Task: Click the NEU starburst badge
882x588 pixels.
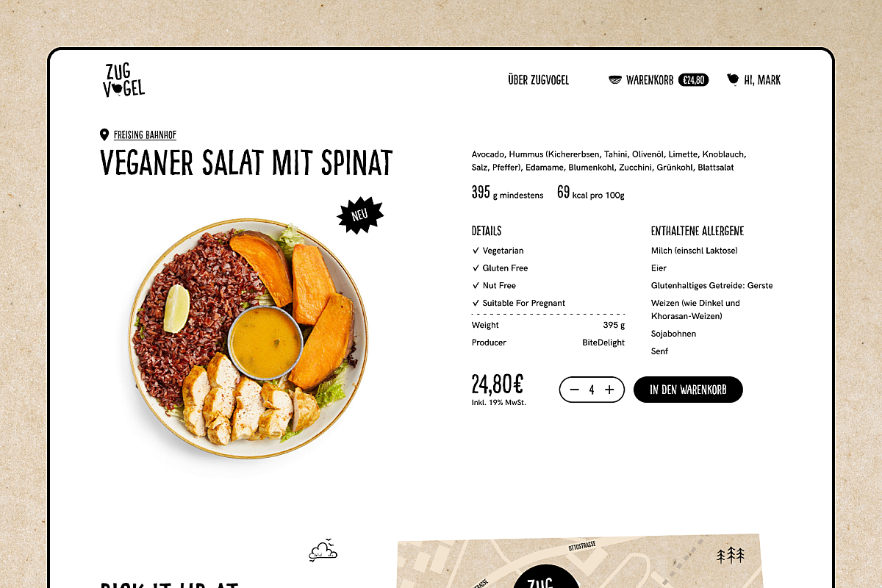Action: pyautogui.click(x=360, y=215)
